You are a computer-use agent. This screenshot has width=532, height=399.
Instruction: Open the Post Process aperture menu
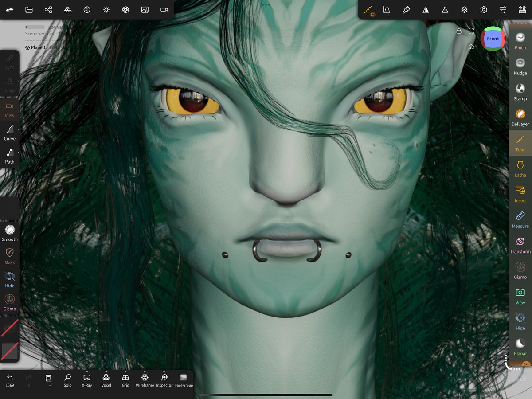[x=125, y=9]
